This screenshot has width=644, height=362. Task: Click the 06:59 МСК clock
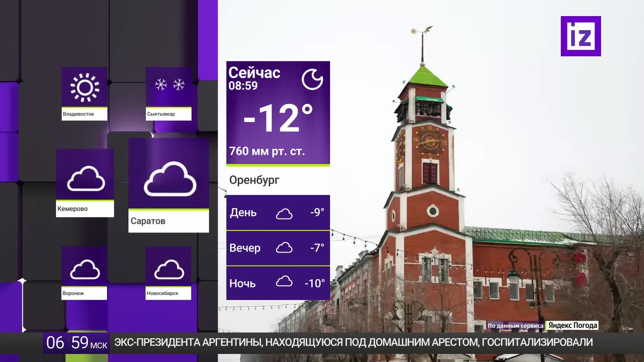[76, 343]
